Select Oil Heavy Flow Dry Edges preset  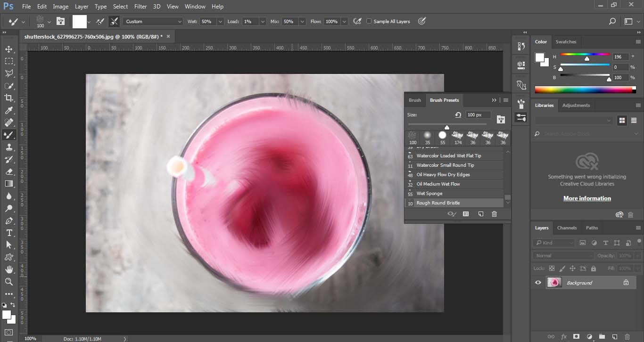454,175
